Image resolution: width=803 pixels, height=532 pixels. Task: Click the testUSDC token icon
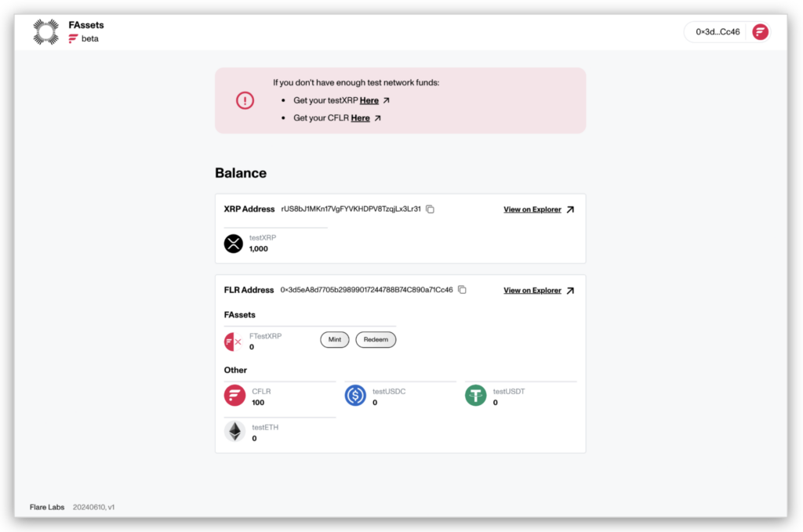(x=355, y=396)
